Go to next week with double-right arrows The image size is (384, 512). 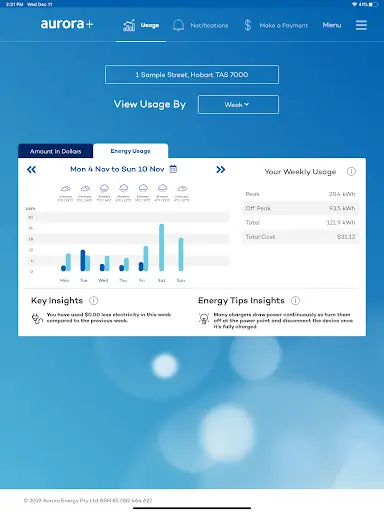pos(221,170)
